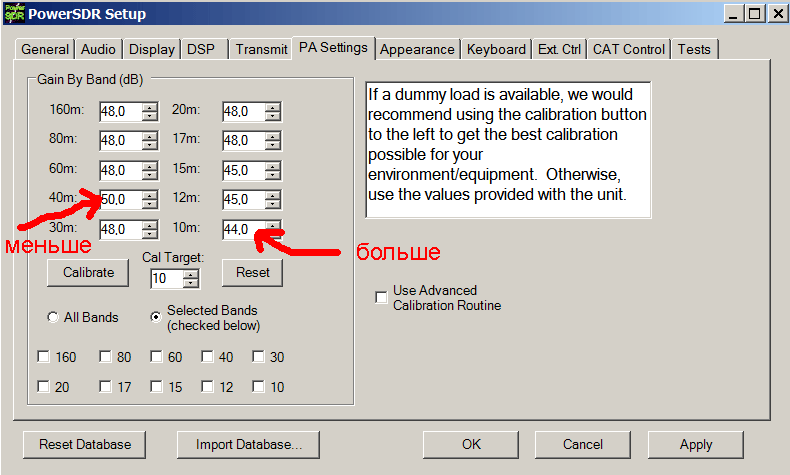Enable Use Advanced Calibration Routine checkbox
The image size is (790, 475).
380,297
